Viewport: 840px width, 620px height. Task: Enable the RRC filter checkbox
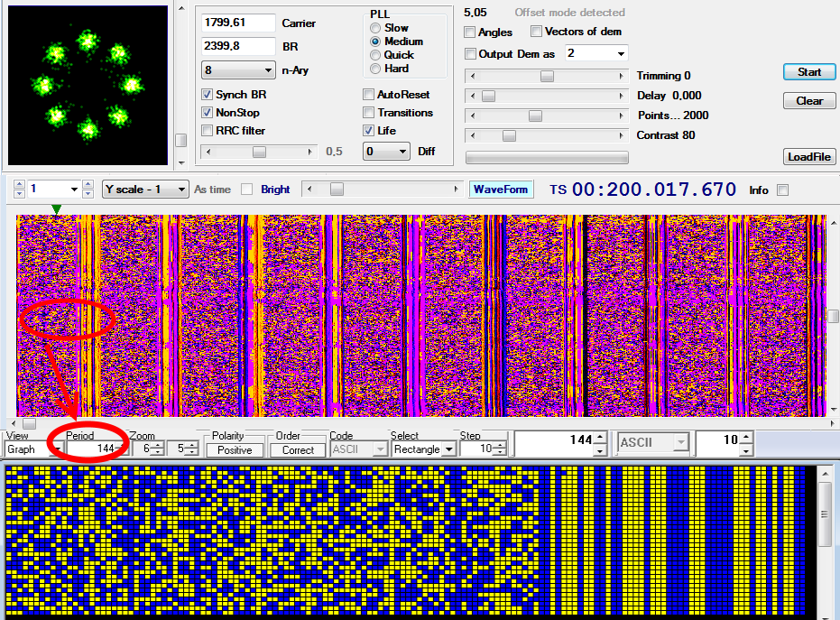click(x=207, y=130)
